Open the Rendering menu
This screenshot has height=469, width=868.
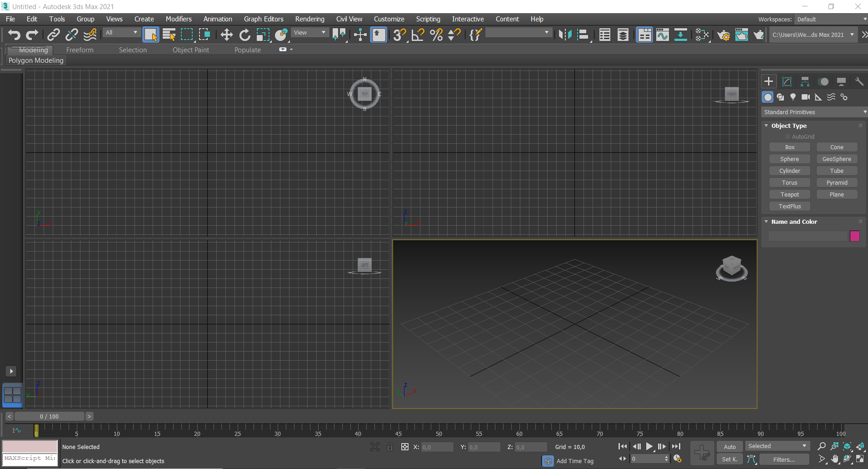310,19
